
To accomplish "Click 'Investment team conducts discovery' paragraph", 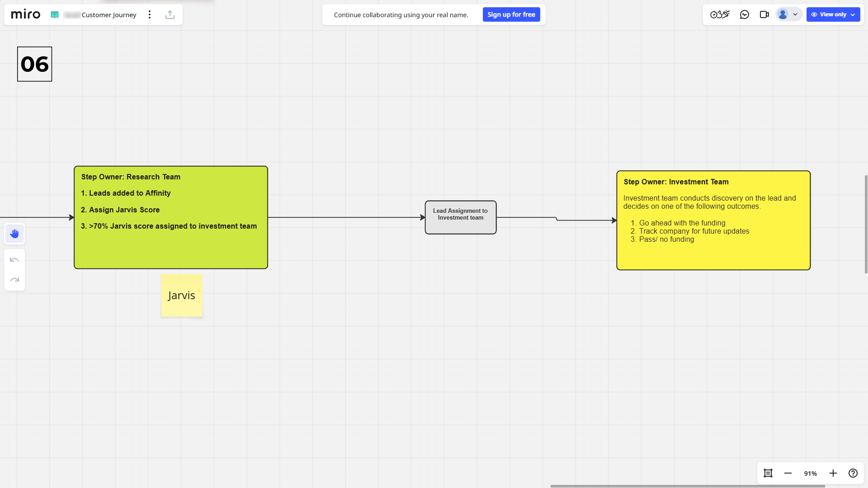I will tap(710, 202).
